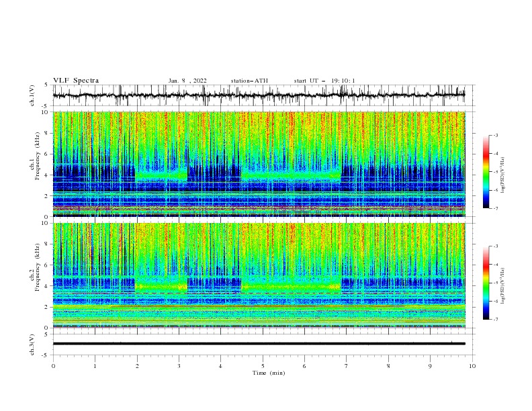The image size is (532, 411).
Task: Click the time axis tick label "7"
Action: click(347, 366)
